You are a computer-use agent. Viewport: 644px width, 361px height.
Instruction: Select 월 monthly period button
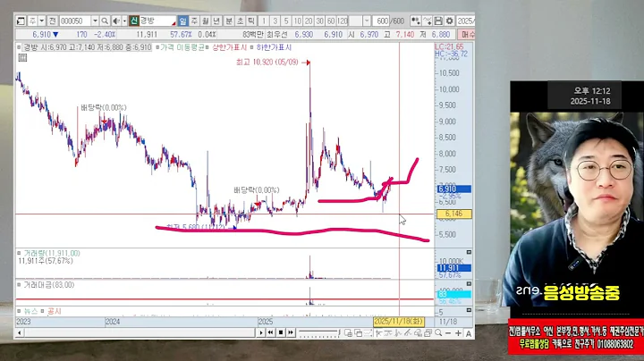206,21
